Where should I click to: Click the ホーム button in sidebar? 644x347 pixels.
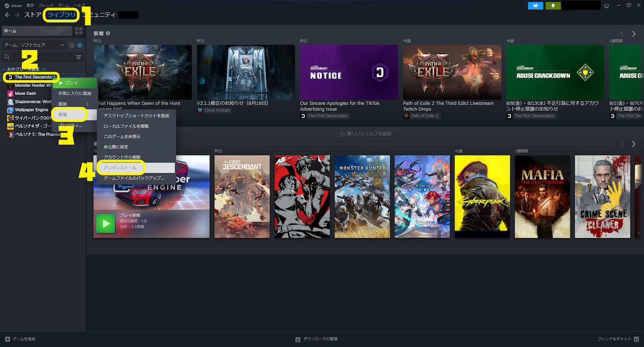pos(38,31)
